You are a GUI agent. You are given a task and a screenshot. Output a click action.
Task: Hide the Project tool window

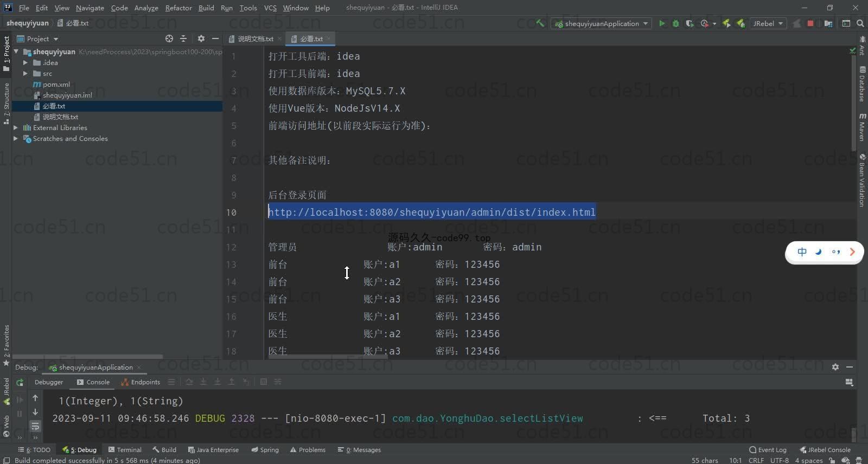pyautogui.click(x=215, y=38)
